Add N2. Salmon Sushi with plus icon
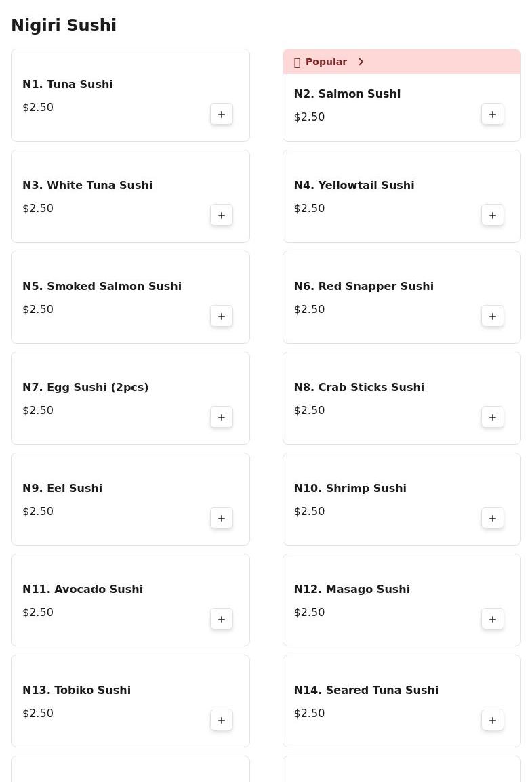Screen dimensions: 532x782 pos(493,115)
